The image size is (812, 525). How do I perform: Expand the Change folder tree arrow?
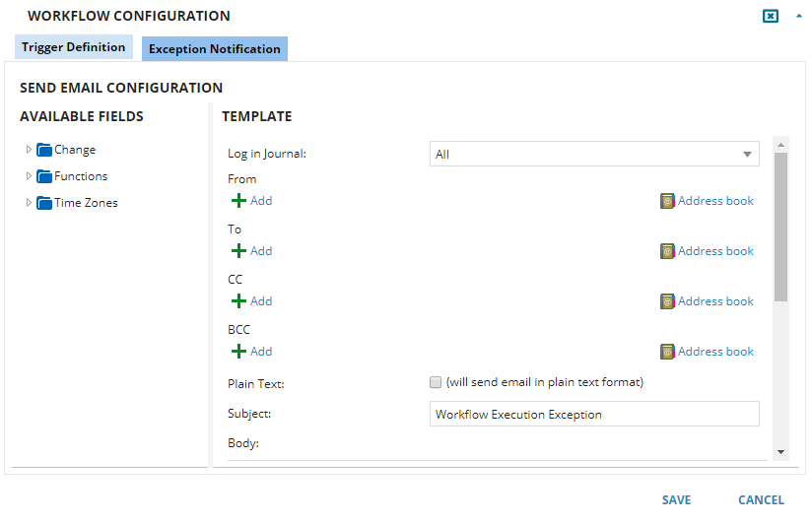(x=29, y=150)
